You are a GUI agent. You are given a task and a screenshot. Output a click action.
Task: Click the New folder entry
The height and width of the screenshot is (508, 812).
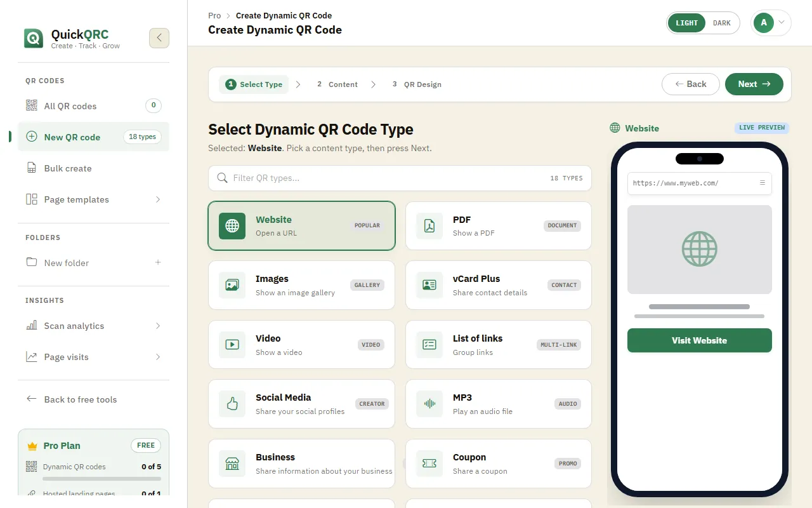(93, 262)
